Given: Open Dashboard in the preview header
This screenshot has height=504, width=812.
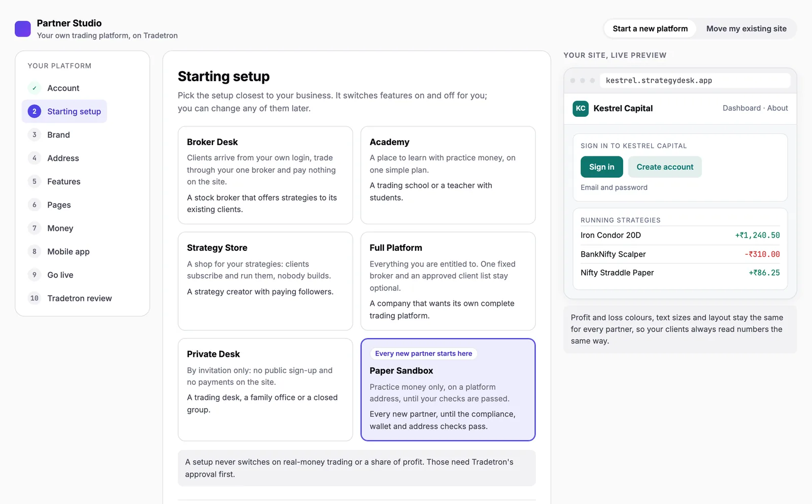Looking at the screenshot, I should pos(741,108).
